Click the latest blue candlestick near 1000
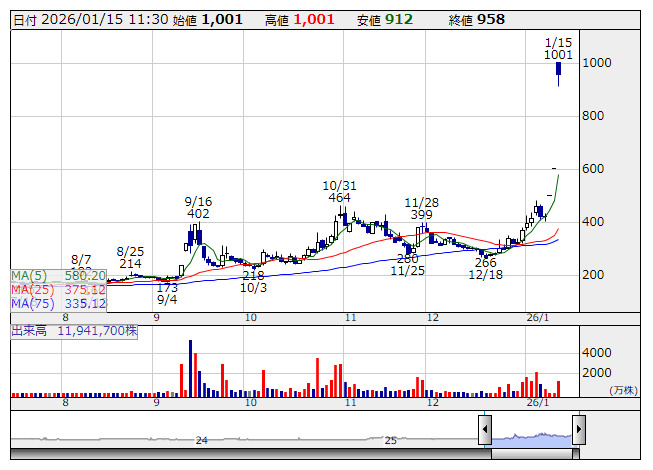653x470 pixels. click(558, 70)
